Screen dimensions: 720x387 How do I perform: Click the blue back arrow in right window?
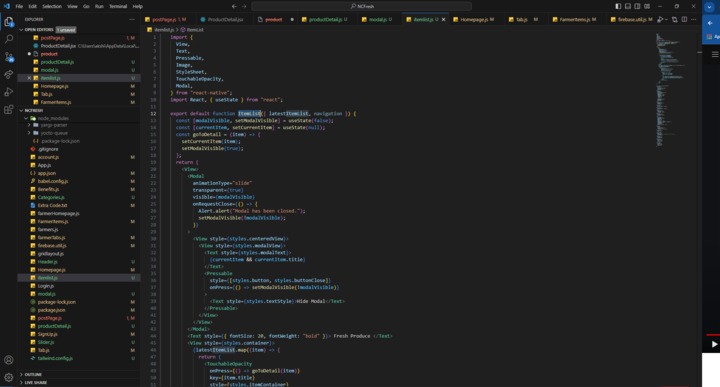click(710, 22)
